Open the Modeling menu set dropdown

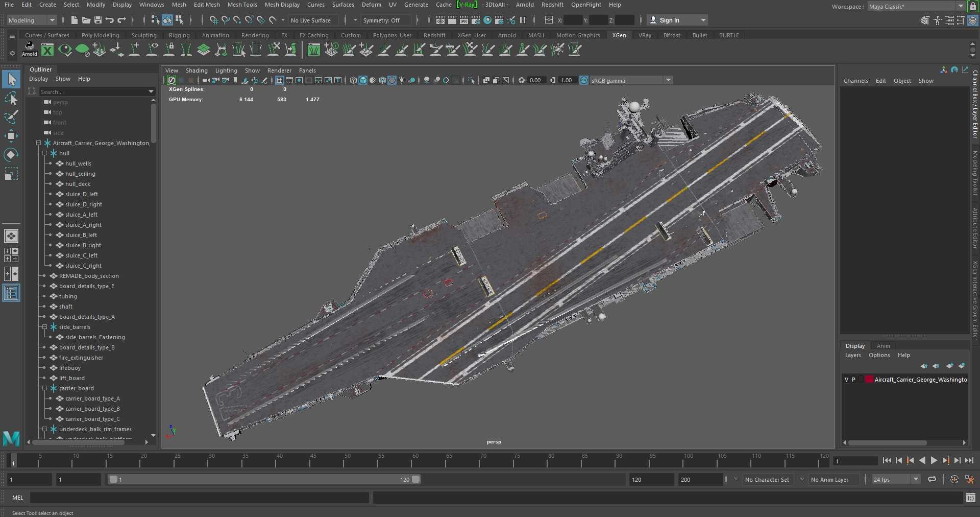click(x=32, y=20)
